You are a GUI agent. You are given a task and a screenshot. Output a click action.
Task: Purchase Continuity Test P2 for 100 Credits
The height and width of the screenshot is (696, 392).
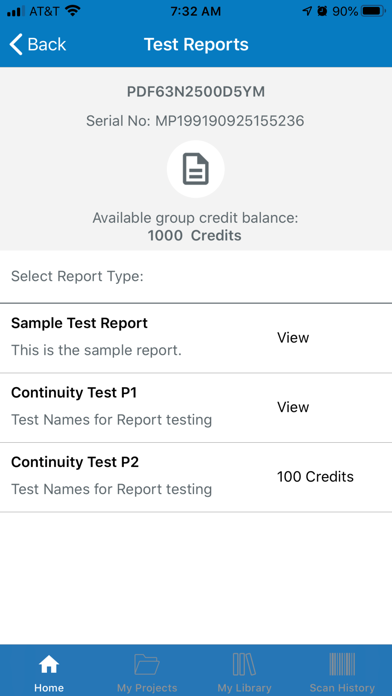315,477
